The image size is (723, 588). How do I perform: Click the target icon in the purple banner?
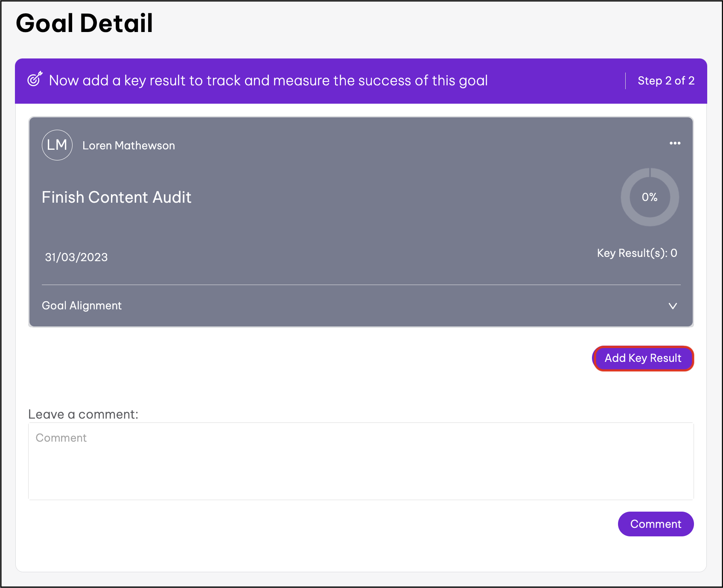point(35,79)
